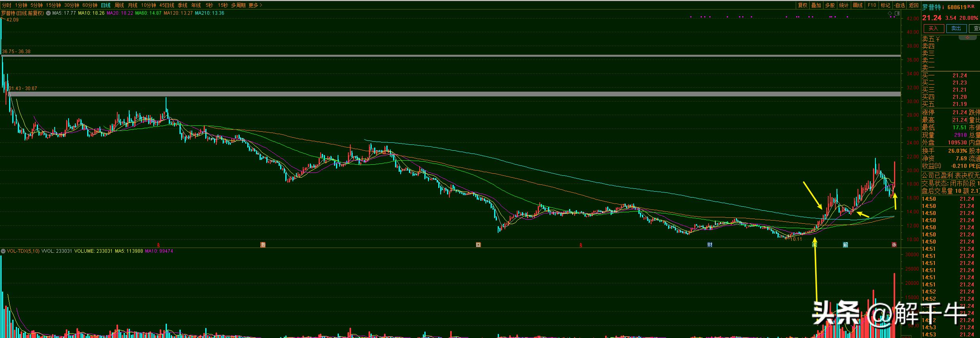Image resolution: width=980 pixels, height=338 pixels.
Task: Select the 30分钟 period tab
Action: [72, 5]
